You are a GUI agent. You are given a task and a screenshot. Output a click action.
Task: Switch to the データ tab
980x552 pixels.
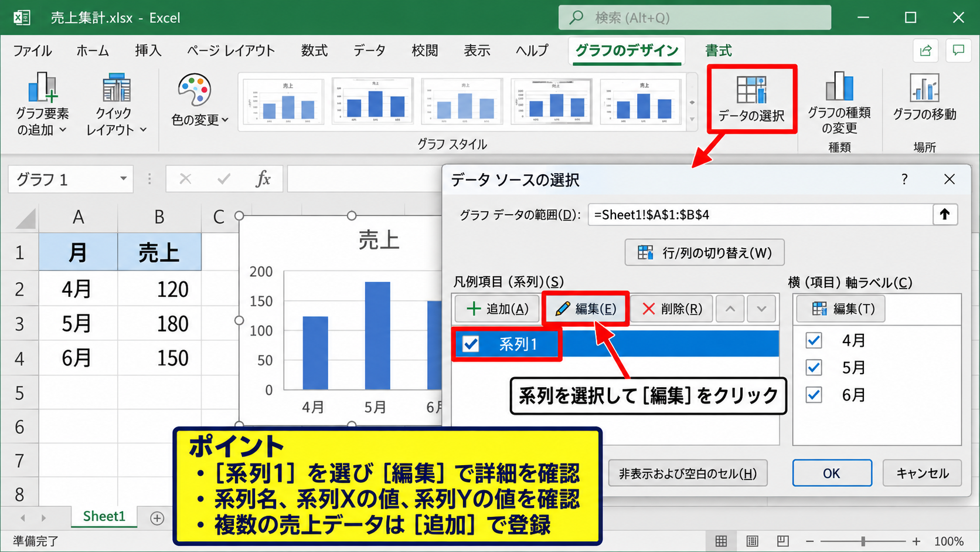[x=369, y=50]
